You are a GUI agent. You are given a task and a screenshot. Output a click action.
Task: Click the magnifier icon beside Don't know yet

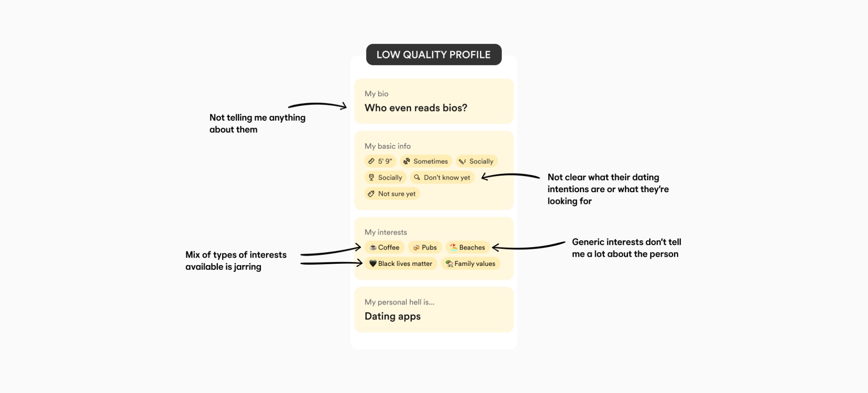[x=417, y=177]
